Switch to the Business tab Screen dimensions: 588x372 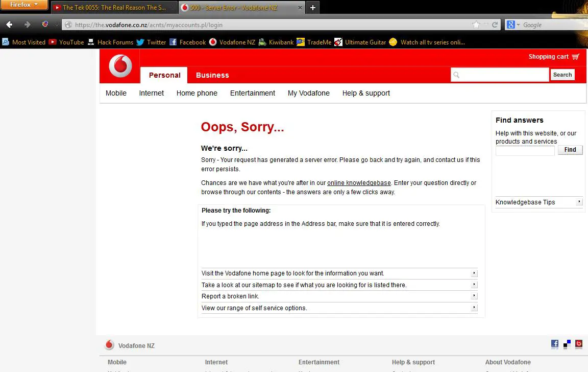(x=212, y=75)
